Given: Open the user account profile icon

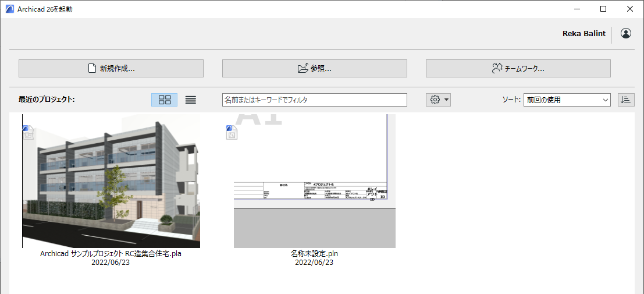Looking at the screenshot, I should [626, 33].
